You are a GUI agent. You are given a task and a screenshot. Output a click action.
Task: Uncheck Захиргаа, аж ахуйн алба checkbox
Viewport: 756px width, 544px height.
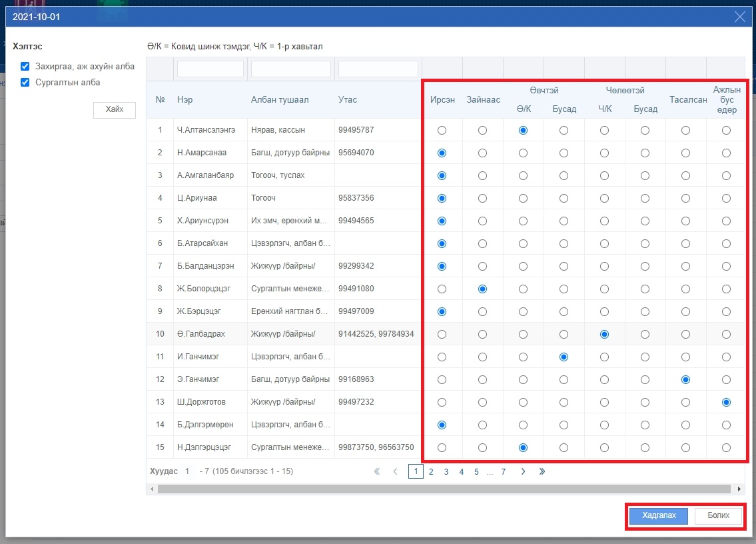tap(25, 66)
